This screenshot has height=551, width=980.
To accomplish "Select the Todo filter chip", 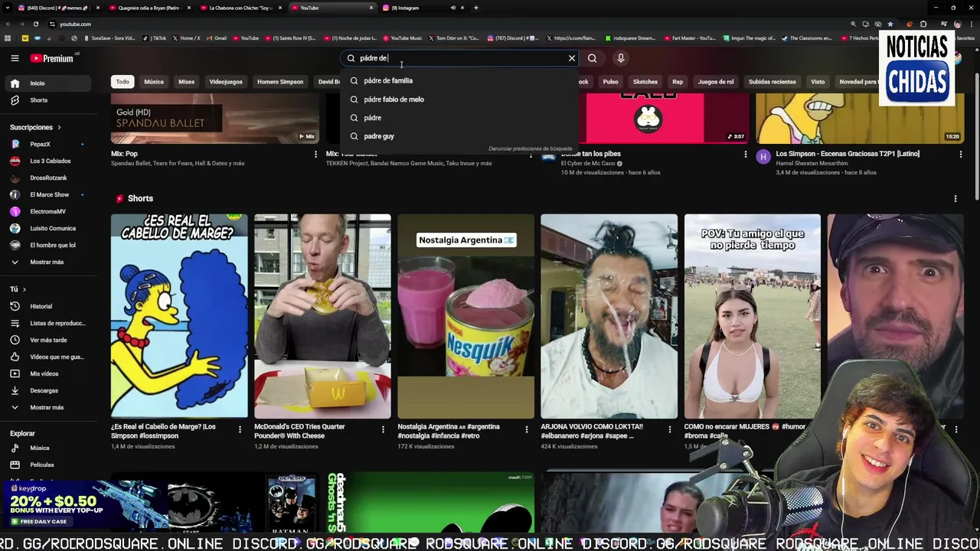I will pyautogui.click(x=122, y=82).
